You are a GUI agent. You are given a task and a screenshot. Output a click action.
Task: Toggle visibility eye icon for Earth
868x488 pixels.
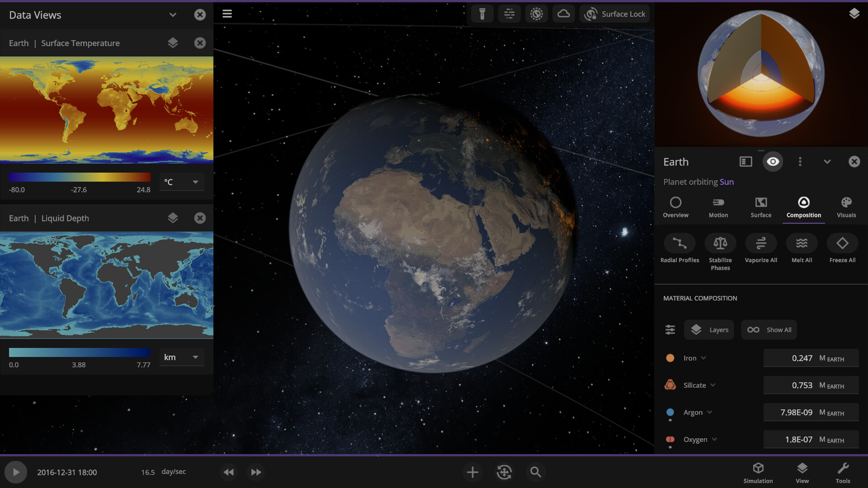773,161
